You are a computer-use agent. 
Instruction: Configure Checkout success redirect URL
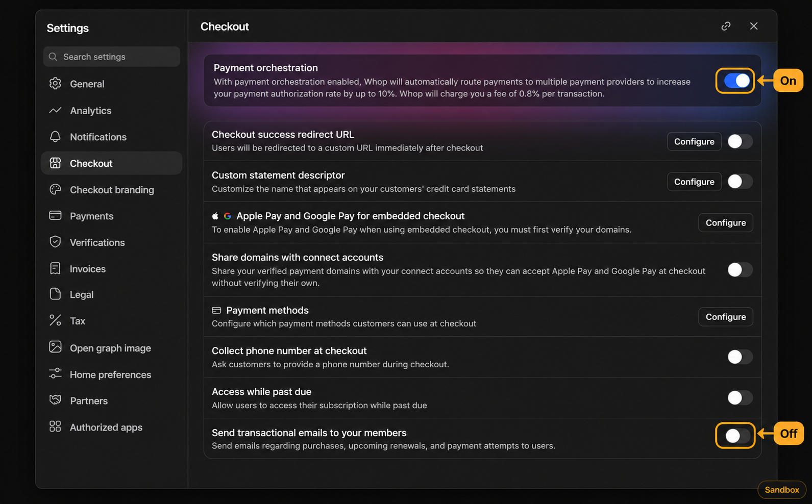coord(694,141)
